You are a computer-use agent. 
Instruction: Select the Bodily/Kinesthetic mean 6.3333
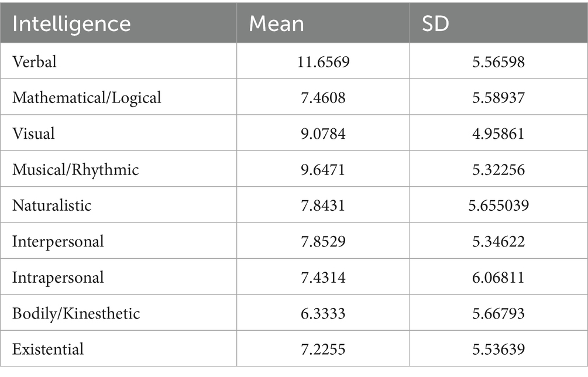click(323, 314)
